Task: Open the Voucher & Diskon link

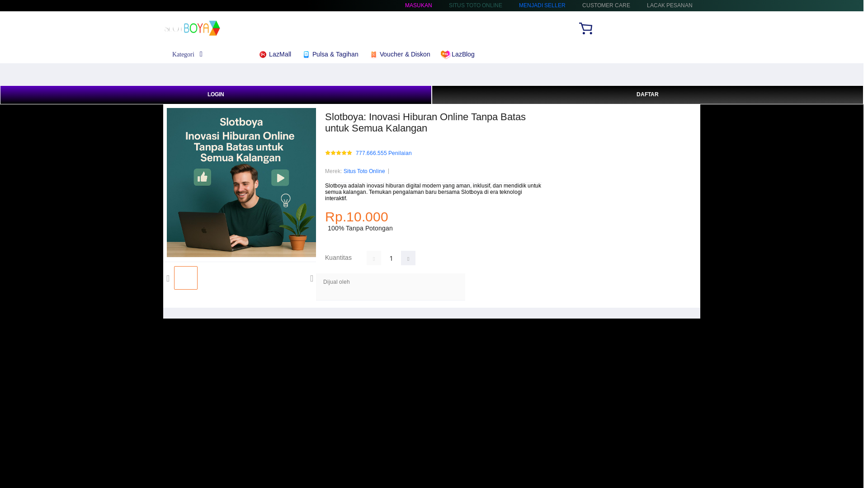Action: (405, 54)
